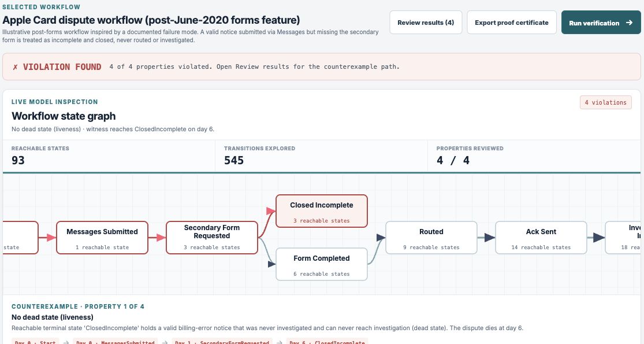Image resolution: width=644 pixels, height=344 pixels.
Task: Click the VIOLATION FOUND heading
Action: point(62,67)
